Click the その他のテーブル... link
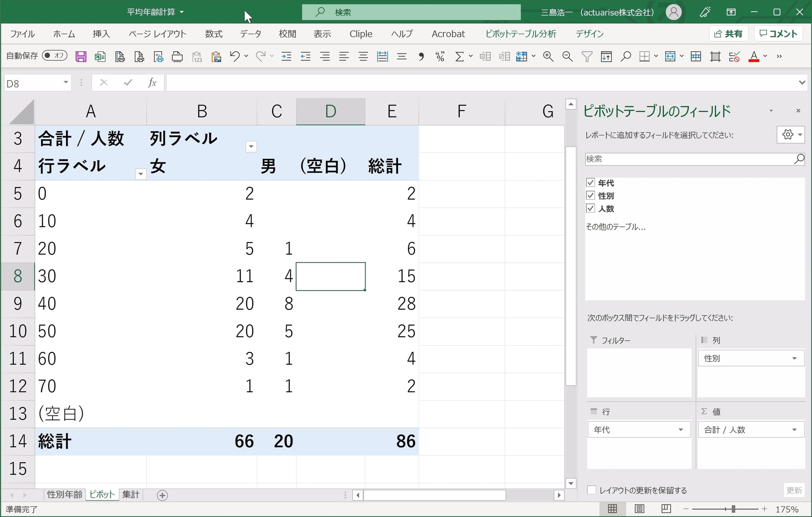812x517 pixels. coord(615,227)
